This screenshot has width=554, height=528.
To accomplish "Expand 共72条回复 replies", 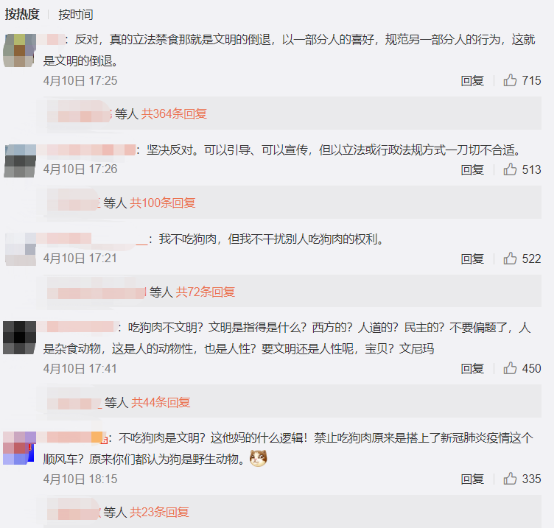I will (205, 292).
